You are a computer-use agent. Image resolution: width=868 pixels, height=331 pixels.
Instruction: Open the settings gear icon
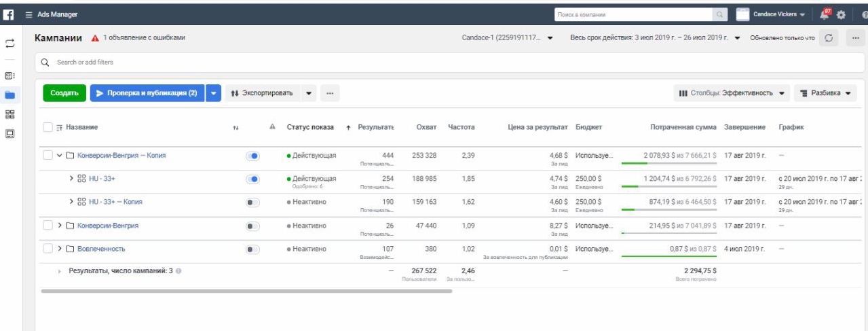pyautogui.click(x=842, y=14)
